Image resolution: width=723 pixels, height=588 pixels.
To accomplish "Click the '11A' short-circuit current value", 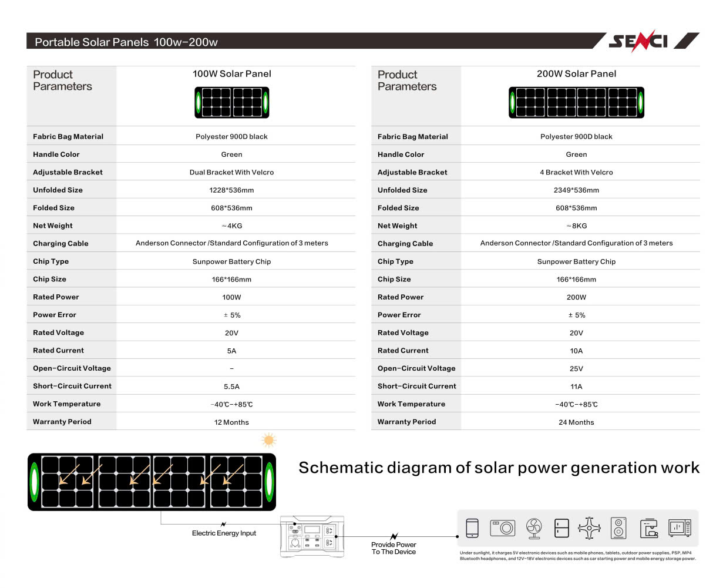I will click(x=576, y=387).
